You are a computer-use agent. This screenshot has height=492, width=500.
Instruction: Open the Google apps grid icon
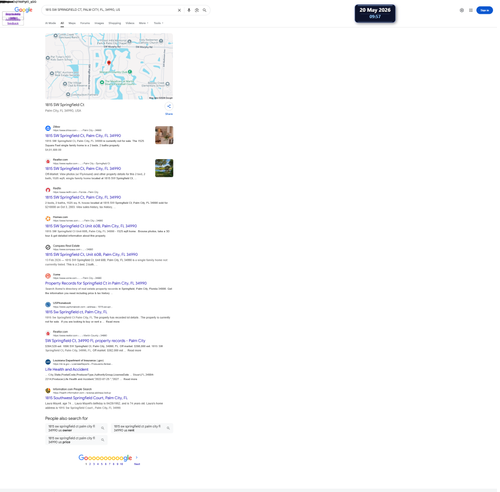[471, 10]
